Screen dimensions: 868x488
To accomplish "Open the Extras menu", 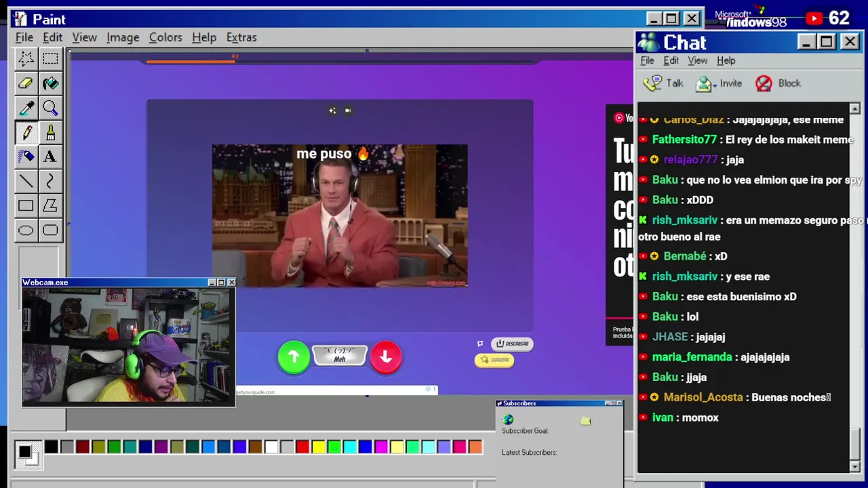I will (241, 37).
